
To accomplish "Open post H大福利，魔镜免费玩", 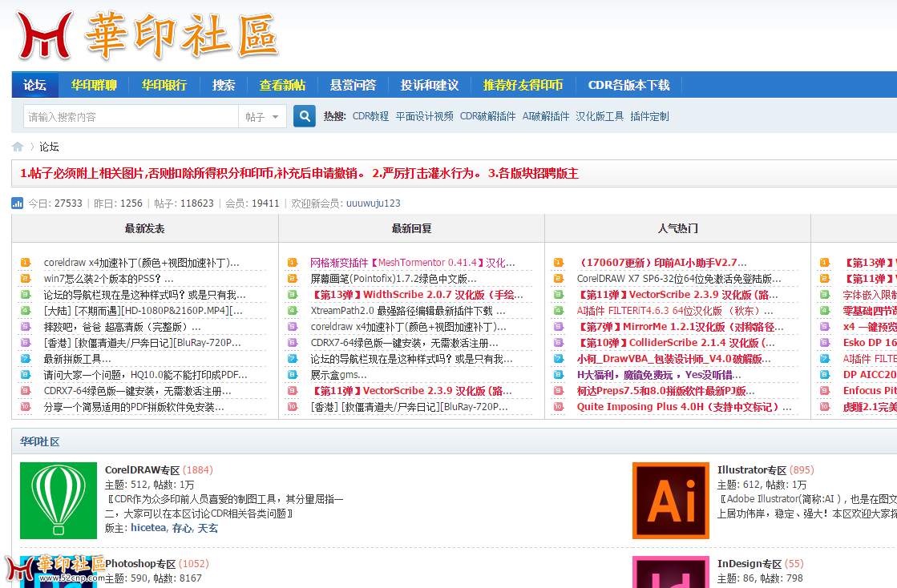I will coord(659,375).
